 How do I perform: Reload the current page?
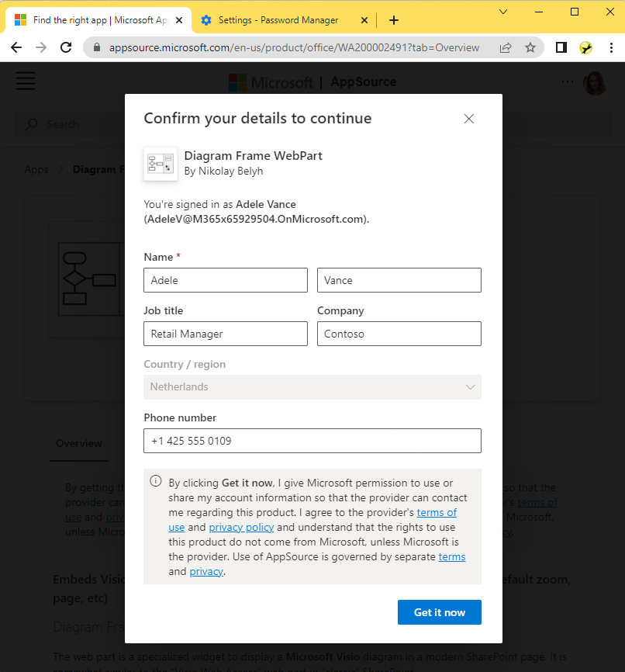(66, 47)
